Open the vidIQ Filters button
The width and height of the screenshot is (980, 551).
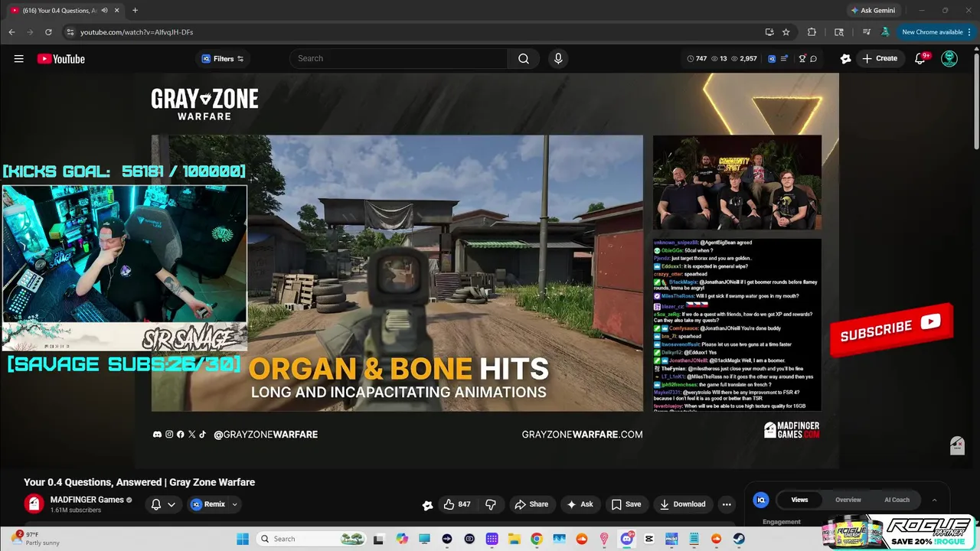(222, 59)
